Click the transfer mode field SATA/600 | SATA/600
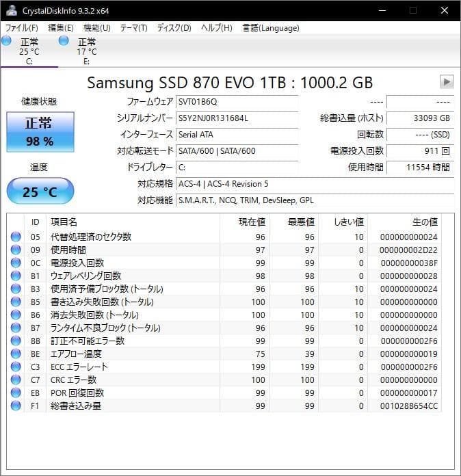The width and height of the screenshot is (461, 476). [237, 151]
